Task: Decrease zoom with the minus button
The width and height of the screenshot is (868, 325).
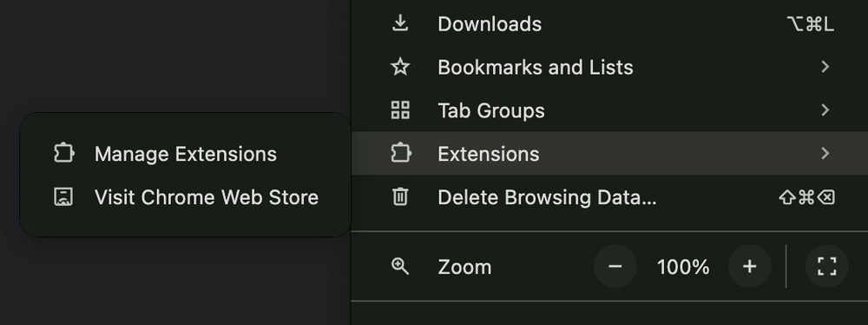Action: [615, 266]
